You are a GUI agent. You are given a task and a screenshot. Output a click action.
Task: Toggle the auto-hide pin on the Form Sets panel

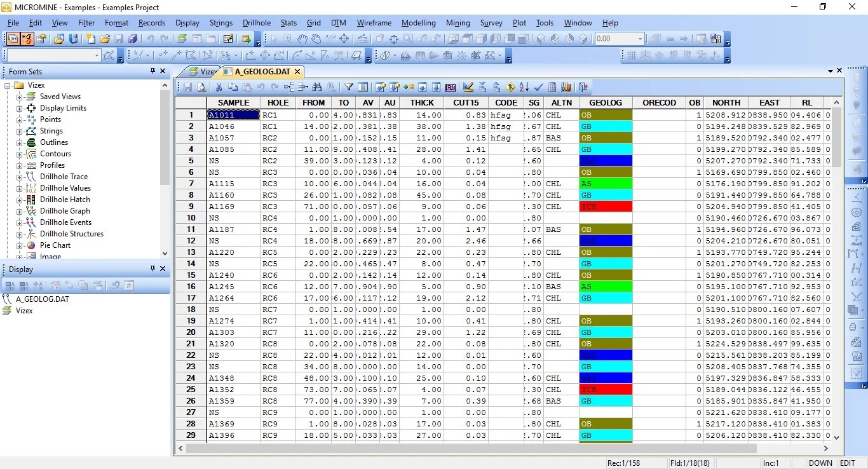[153, 71]
